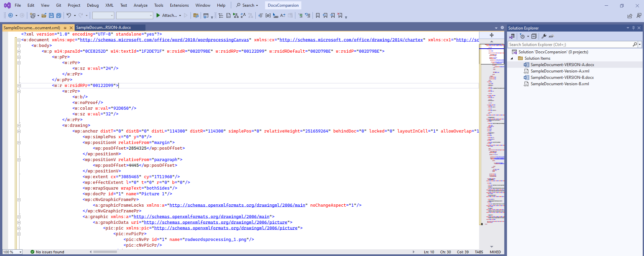
Task: Open Properties wrench icon in Solution Explorer
Action: coord(544,36)
